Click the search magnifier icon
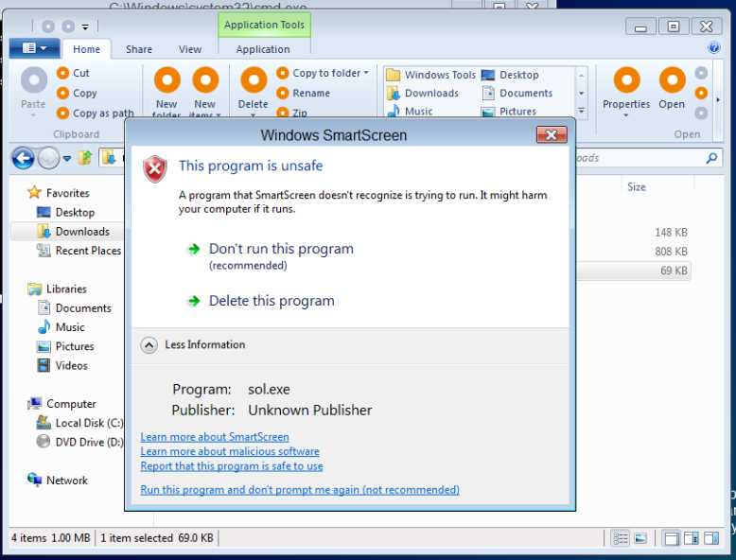This screenshot has width=736, height=560. tap(711, 158)
